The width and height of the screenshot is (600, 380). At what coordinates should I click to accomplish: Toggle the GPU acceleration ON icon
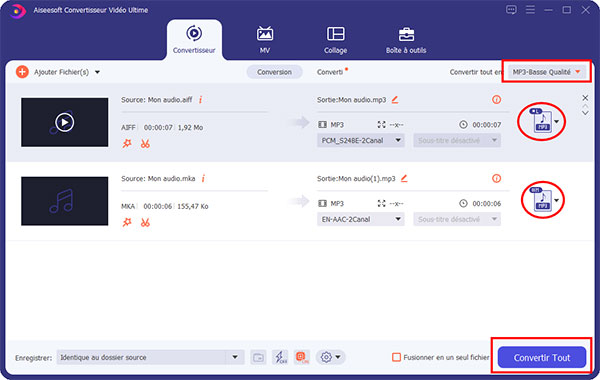click(302, 357)
